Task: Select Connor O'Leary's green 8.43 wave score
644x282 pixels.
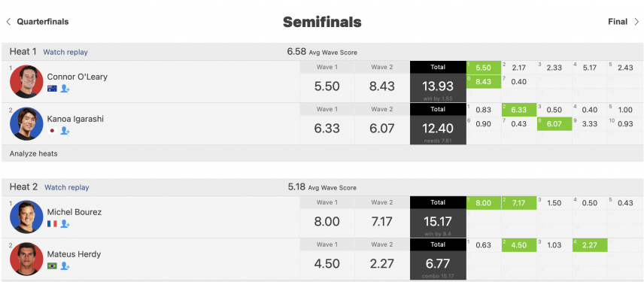Action: tap(484, 82)
